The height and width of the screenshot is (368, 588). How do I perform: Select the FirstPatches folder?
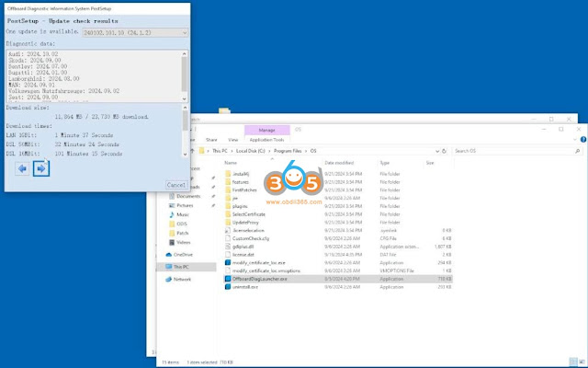(244, 190)
